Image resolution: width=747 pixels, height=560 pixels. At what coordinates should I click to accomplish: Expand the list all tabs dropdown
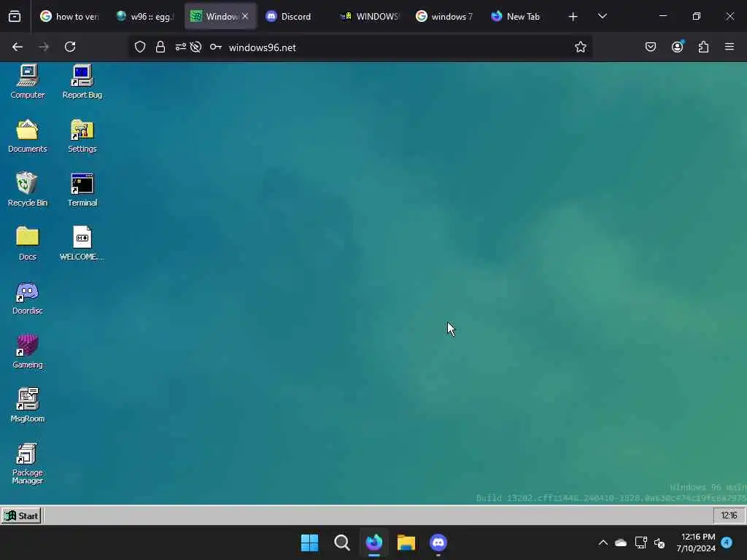602,17
